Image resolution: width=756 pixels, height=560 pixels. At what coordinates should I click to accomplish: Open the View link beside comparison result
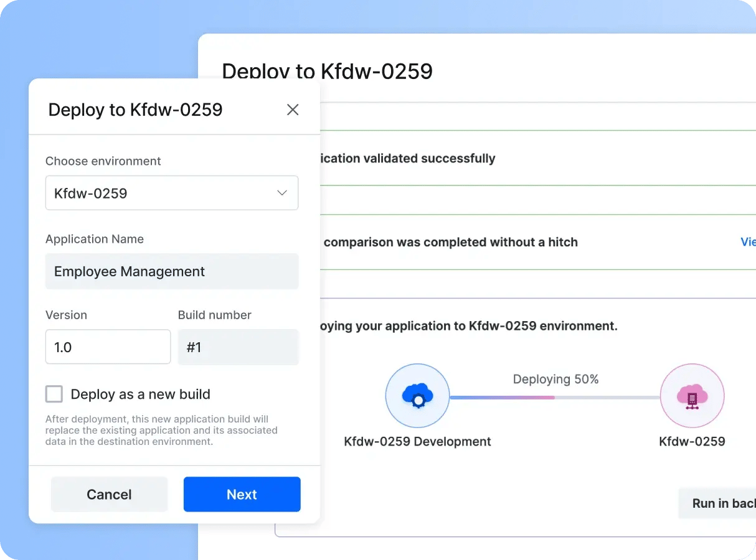(x=747, y=242)
